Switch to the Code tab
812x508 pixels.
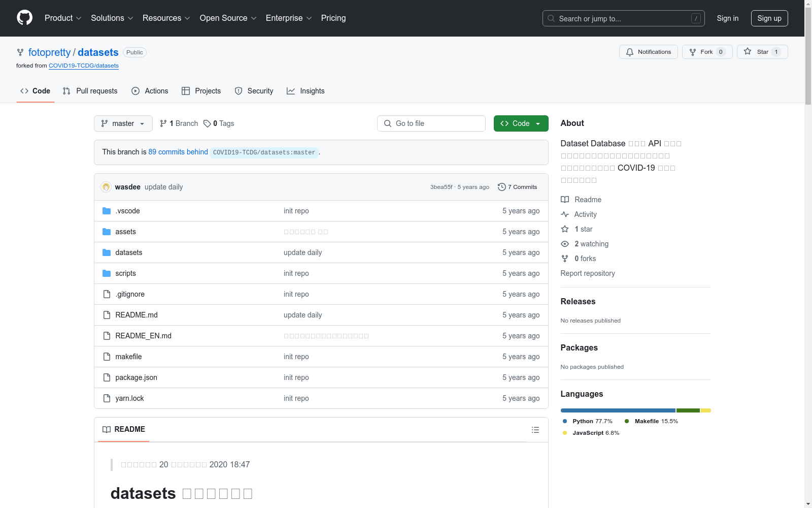click(x=36, y=91)
